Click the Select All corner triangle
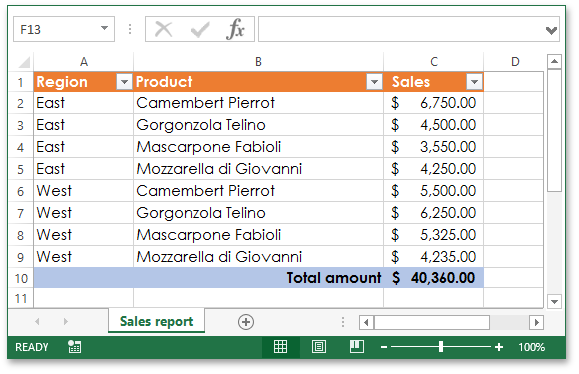Image resolution: width=579 pixels, height=374 pixels. pyautogui.click(x=24, y=62)
